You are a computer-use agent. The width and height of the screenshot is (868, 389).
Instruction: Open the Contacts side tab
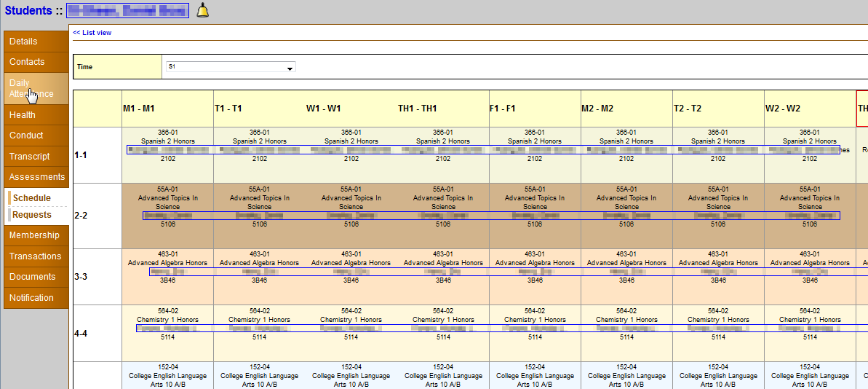pos(36,62)
